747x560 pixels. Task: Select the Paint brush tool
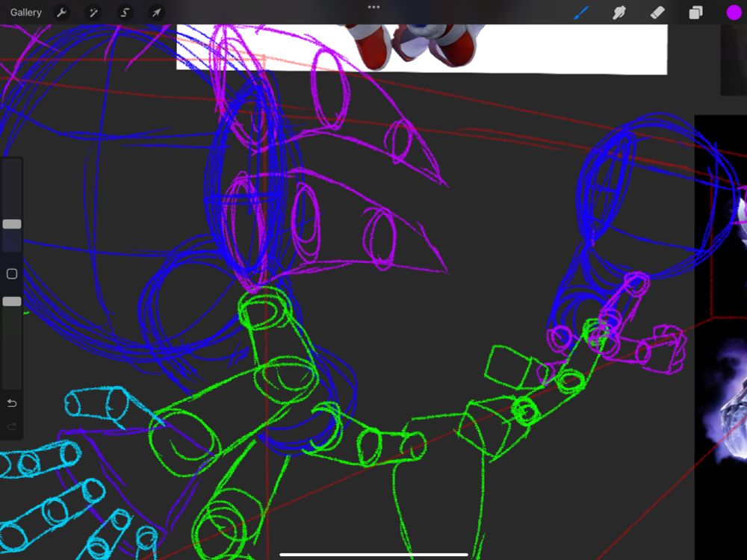581,13
